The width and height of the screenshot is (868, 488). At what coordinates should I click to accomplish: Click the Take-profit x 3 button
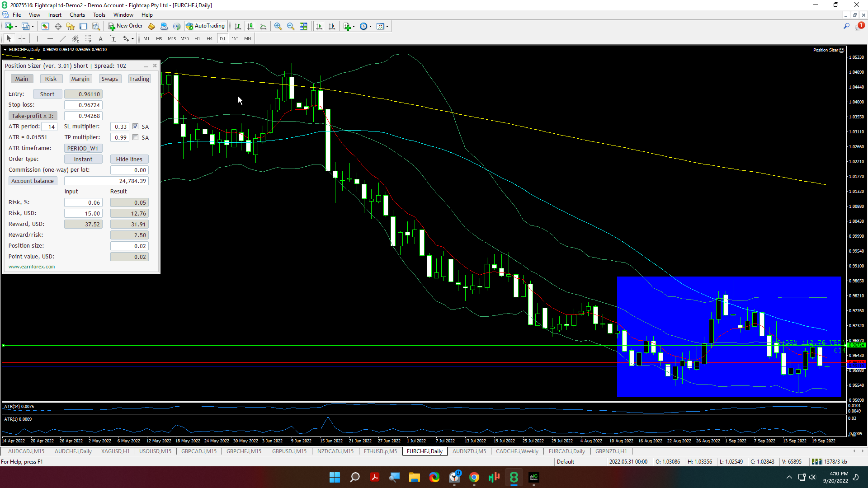33,116
